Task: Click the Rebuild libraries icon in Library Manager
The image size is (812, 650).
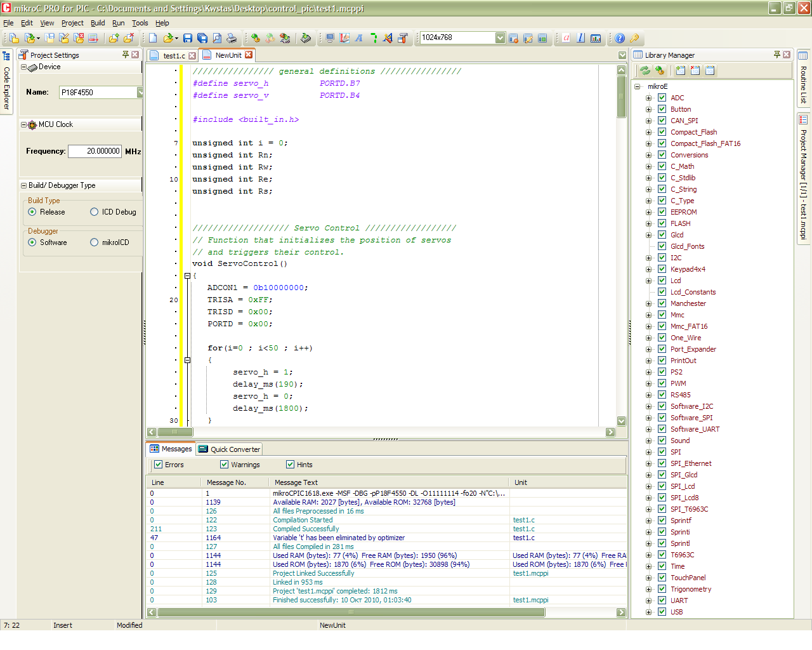Action: pyautogui.click(x=660, y=70)
